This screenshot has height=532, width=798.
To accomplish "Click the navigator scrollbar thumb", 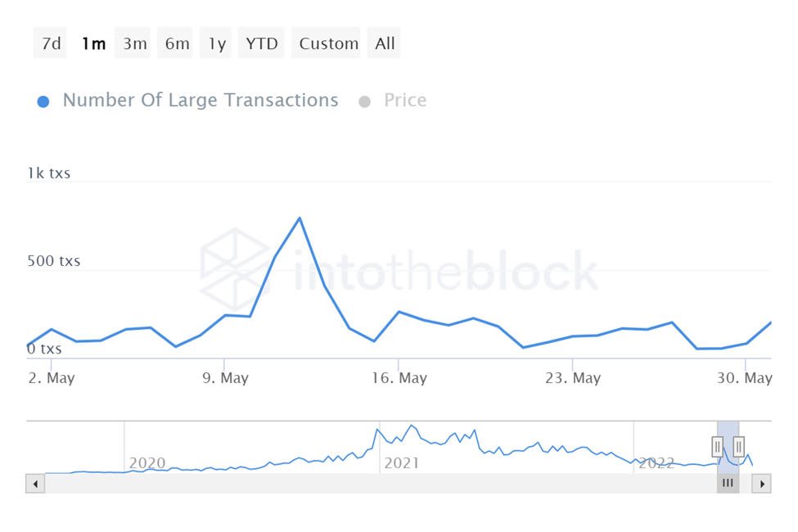I will click(x=728, y=484).
